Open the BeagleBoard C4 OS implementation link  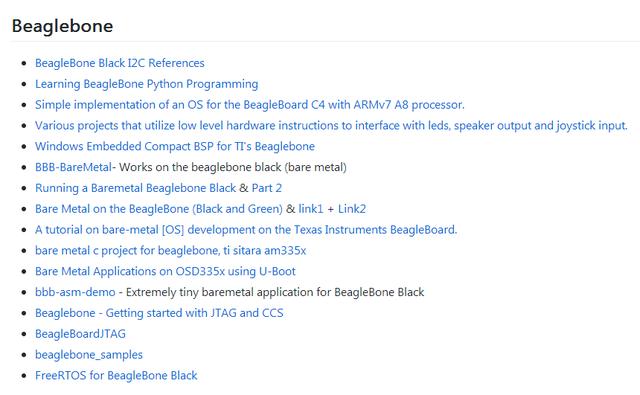[x=250, y=105]
